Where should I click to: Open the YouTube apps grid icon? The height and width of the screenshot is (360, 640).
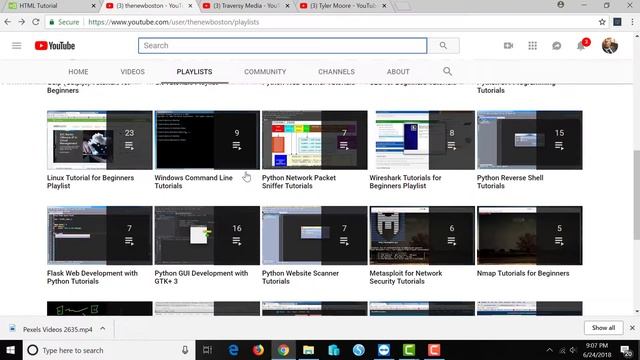(x=532, y=46)
